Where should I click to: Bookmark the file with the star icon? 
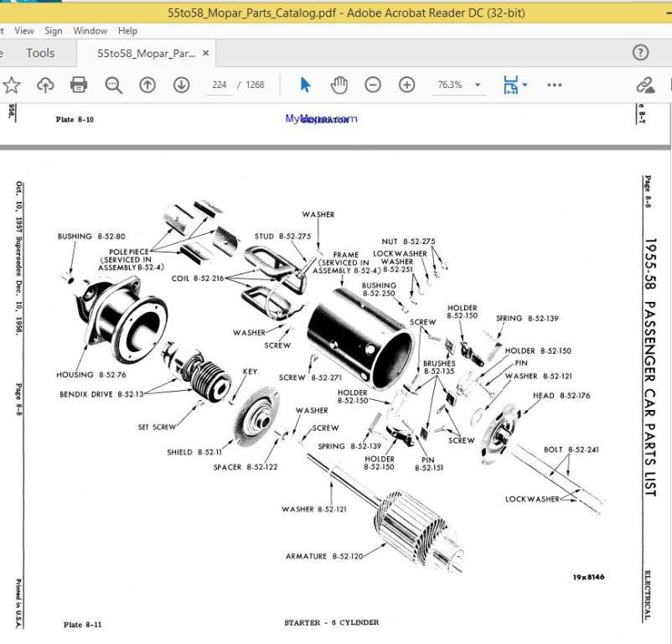pyautogui.click(x=12, y=85)
